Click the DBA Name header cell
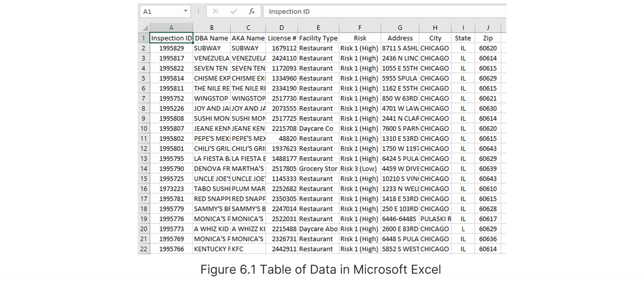This screenshot has width=644, height=284. pos(212,38)
